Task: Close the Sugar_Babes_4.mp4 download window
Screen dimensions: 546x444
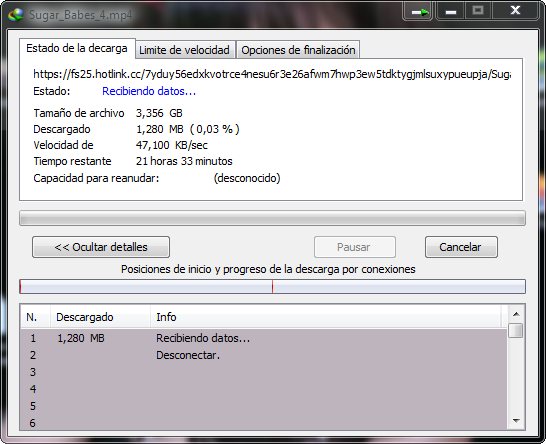Action: click(x=515, y=11)
